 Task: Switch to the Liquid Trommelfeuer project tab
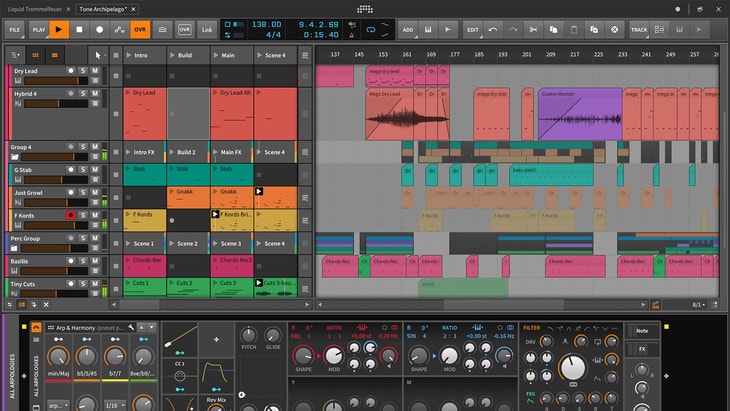coord(34,9)
